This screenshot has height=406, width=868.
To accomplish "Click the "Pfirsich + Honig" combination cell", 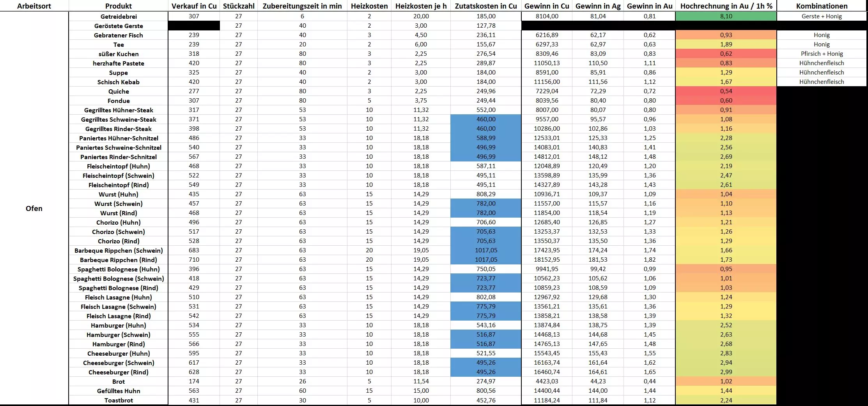I will [x=822, y=54].
